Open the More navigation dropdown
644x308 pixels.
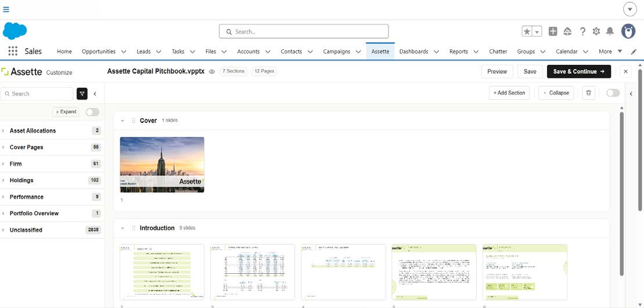click(610, 52)
